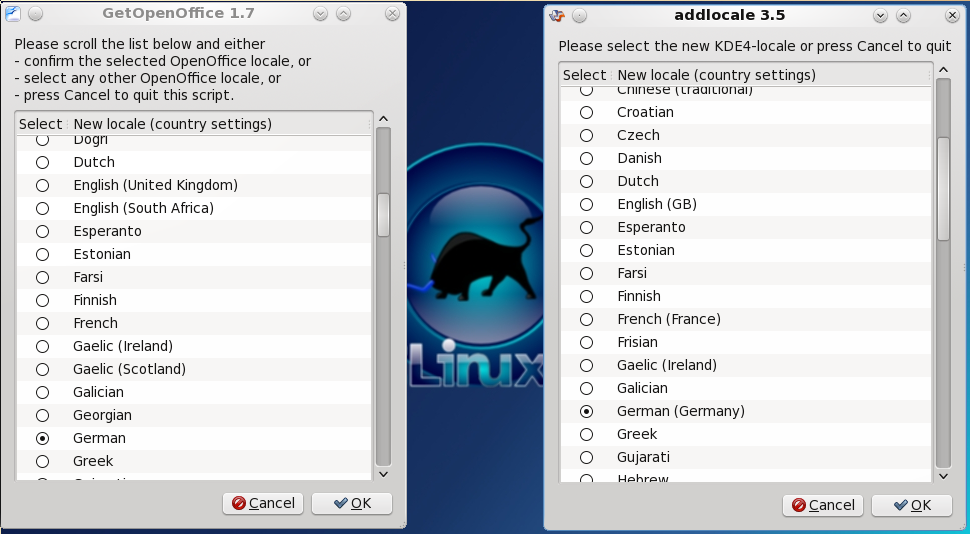Click scroll-up arrow in GetOpenOffice list
The width and height of the screenshot is (970, 534).
384,119
